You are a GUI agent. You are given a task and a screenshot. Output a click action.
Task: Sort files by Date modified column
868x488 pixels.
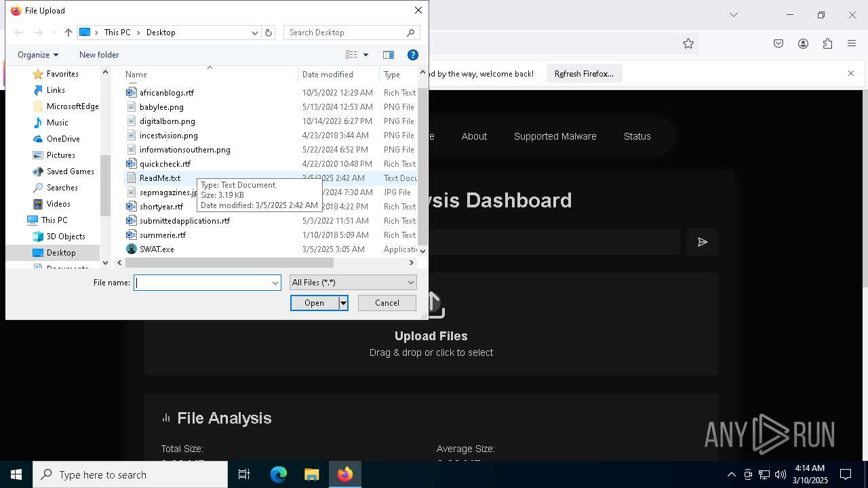pyautogui.click(x=328, y=75)
